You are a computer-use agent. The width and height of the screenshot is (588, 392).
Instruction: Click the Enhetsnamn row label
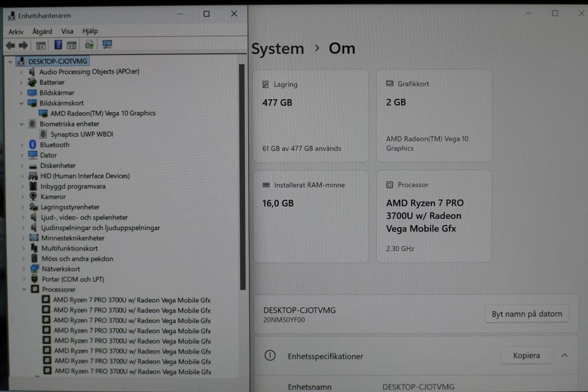(309, 386)
